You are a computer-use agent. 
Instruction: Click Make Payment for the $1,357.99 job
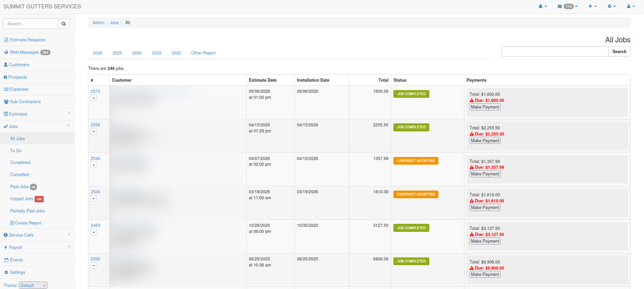tap(485, 174)
